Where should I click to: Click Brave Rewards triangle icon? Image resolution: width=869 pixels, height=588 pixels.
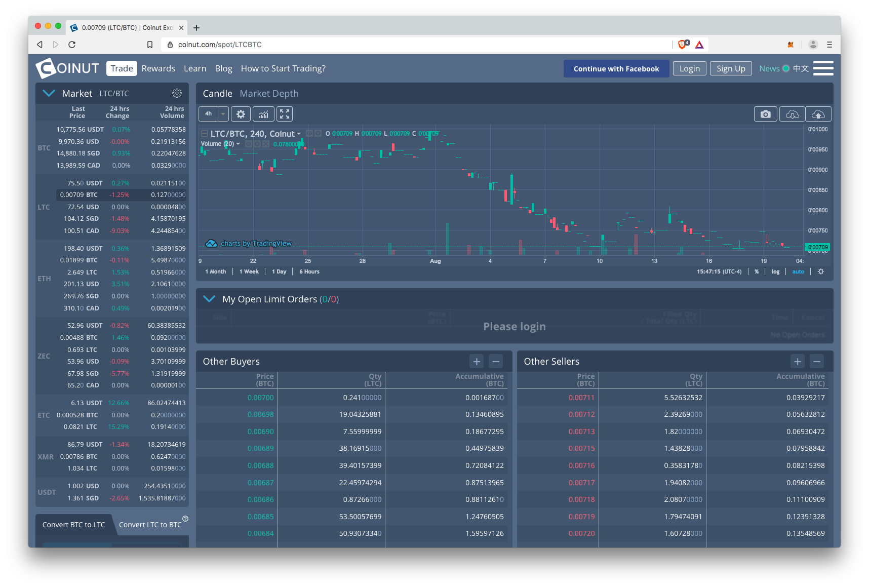(699, 45)
